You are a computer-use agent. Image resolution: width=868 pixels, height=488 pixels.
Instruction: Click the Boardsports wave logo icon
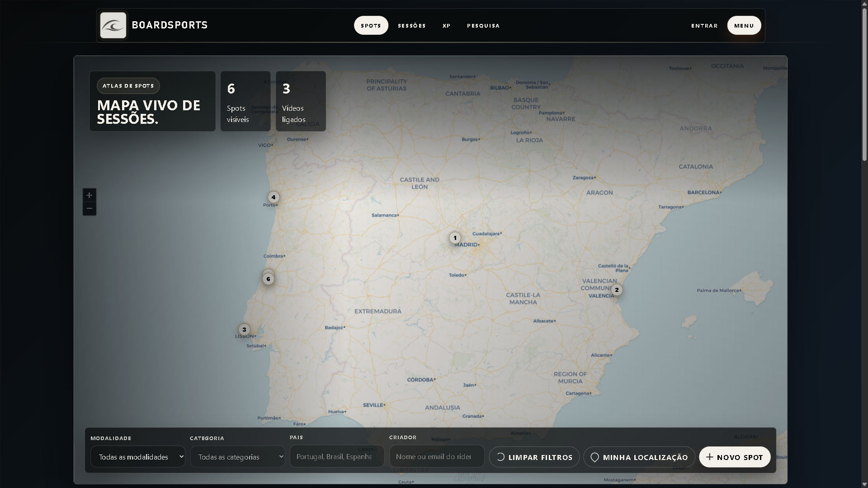click(113, 25)
